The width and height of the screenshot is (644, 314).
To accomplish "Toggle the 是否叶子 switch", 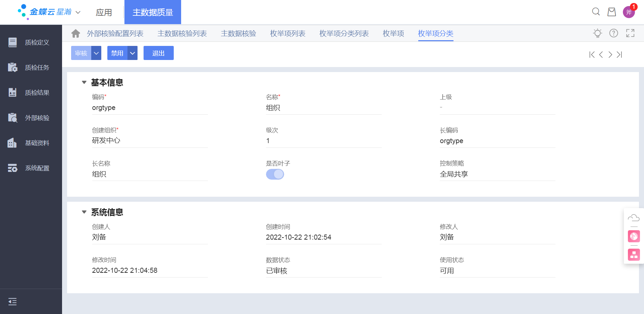I will 275,174.
